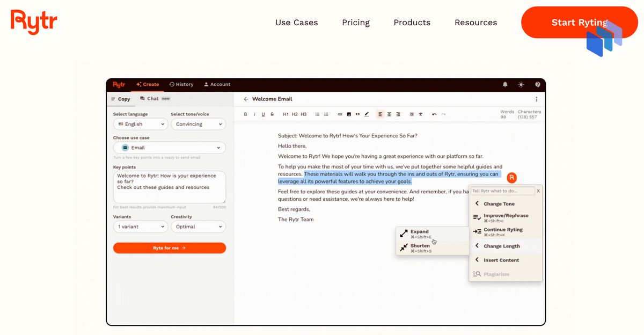Open the three-dot document options menu
Viewport: 644px width, 335px height.
(536, 99)
